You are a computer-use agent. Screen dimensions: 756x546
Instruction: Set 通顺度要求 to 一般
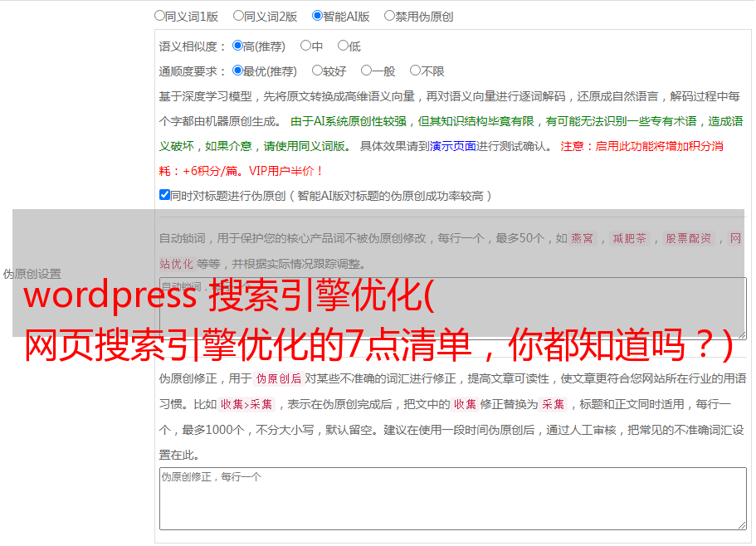pos(366,71)
